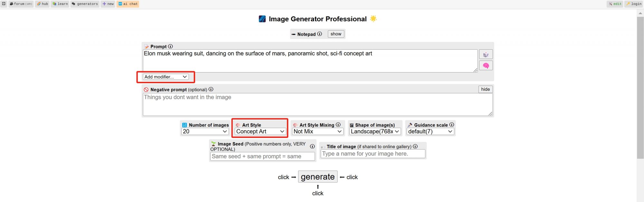Open the ai chat tab
This screenshot has height=202, width=644.
(x=128, y=4)
